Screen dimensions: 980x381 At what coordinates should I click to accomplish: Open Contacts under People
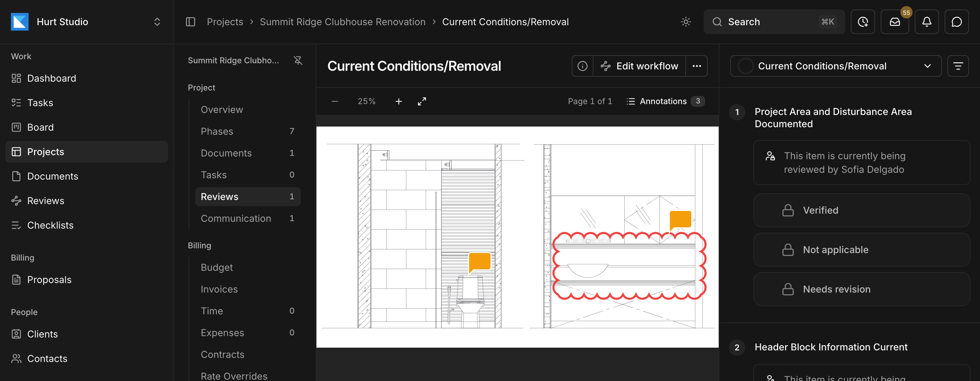pos(87,359)
